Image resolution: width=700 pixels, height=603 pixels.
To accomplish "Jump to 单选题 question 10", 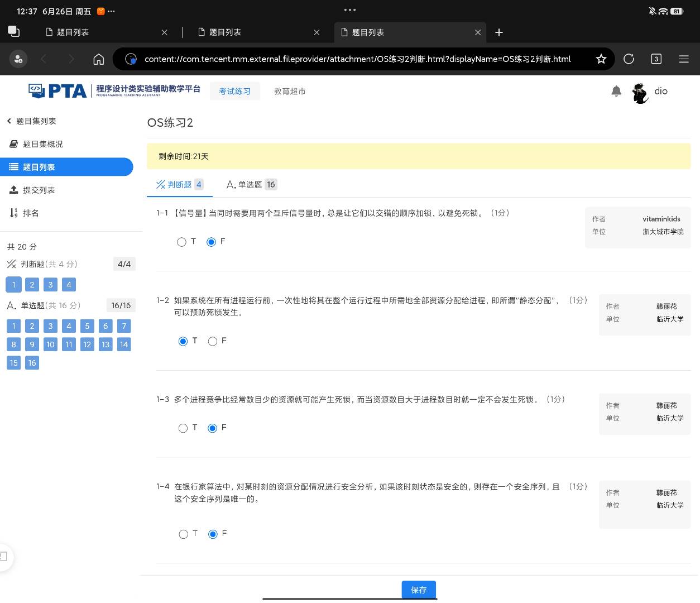I will 50,344.
